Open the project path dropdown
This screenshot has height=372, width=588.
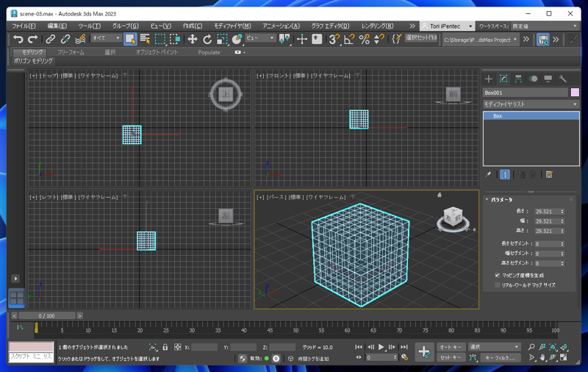tap(481, 40)
